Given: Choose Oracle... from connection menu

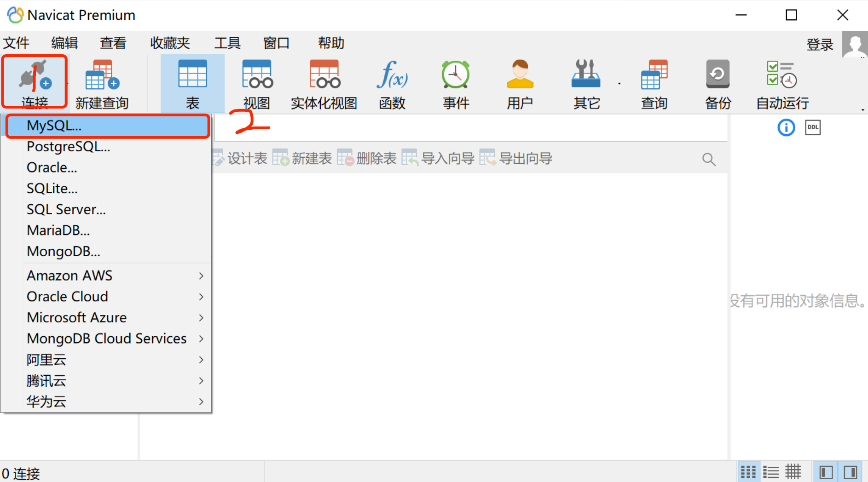Looking at the screenshot, I should (106, 167).
